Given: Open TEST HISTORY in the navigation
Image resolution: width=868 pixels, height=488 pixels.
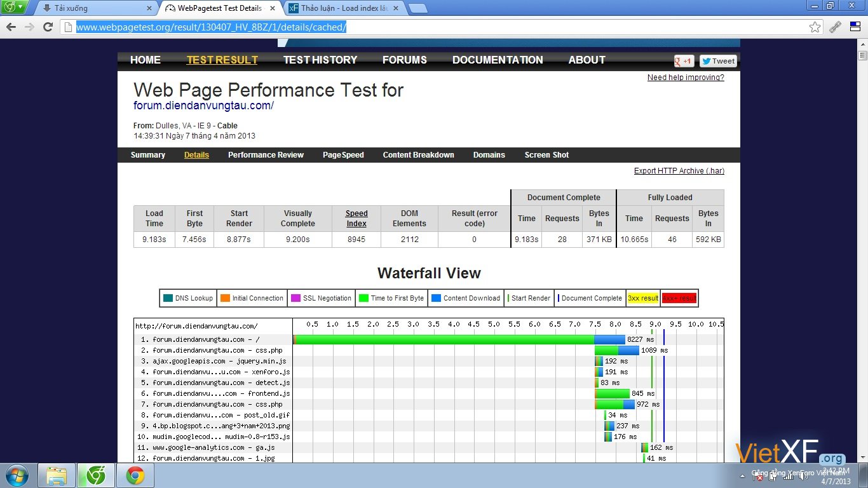Looking at the screenshot, I should pos(320,60).
